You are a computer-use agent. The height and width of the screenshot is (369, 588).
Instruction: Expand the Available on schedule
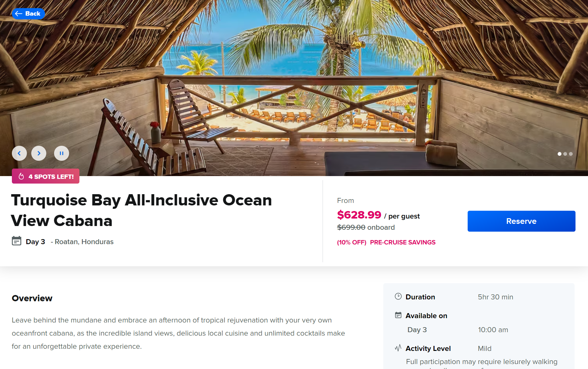coord(426,315)
